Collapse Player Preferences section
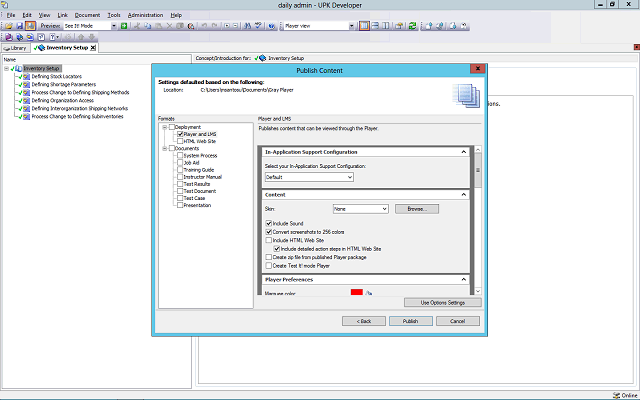Viewport: 640px width, 400px height. coord(464,280)
